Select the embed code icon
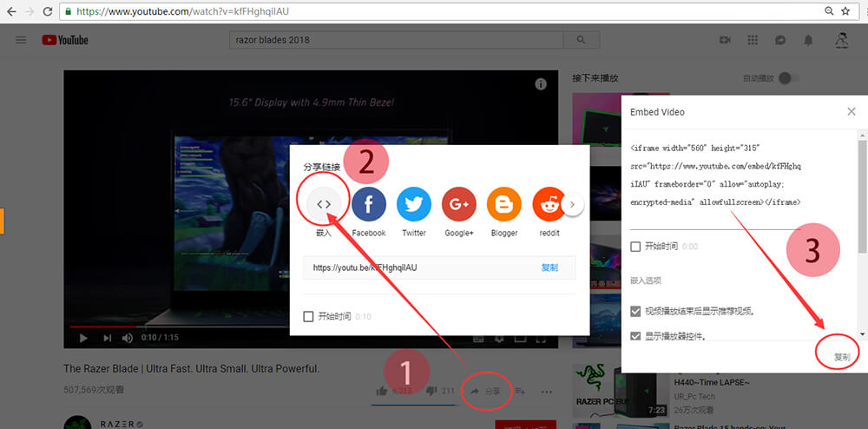Image resolution: width=868 pixels, height=429 pixels. [x=324, y=204]
